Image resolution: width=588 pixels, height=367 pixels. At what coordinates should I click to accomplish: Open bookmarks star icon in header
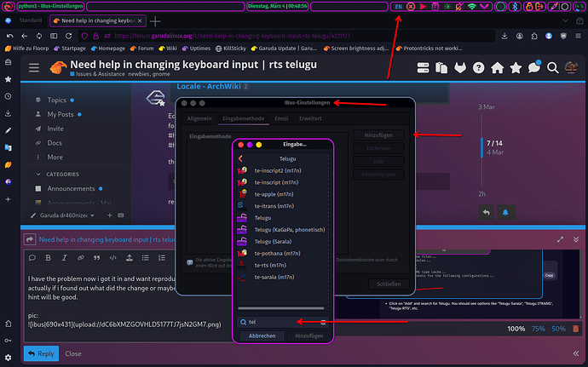(x=516, y=68)
